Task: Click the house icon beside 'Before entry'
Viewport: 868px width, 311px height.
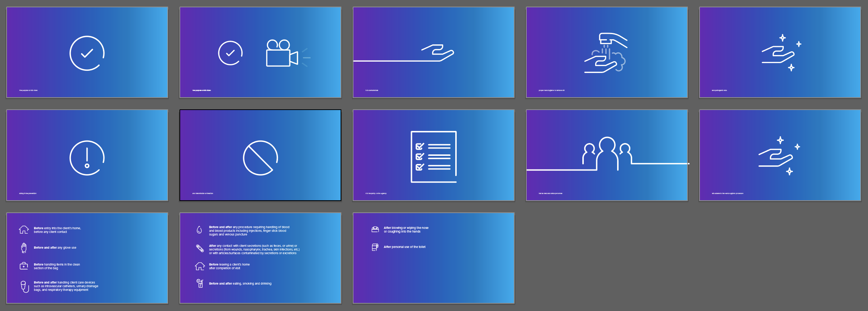Action: pos(24,230)
